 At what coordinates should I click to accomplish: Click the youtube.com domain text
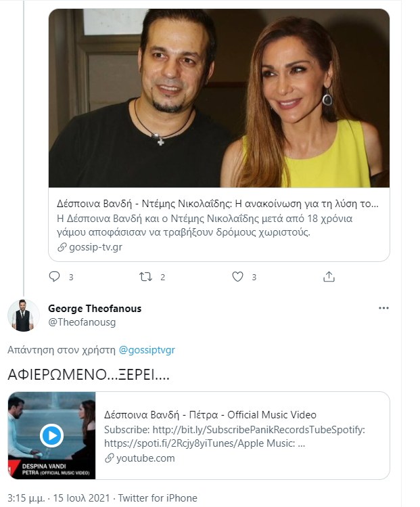coord(145,458)
